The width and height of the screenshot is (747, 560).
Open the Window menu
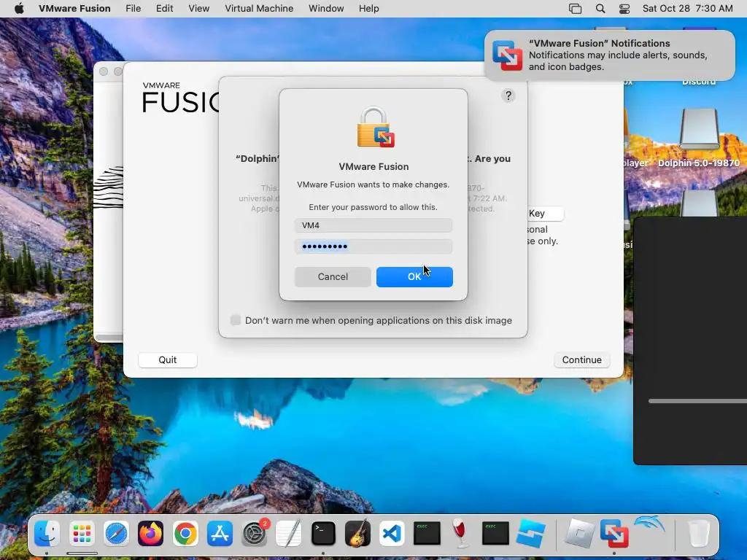point(326,9)
